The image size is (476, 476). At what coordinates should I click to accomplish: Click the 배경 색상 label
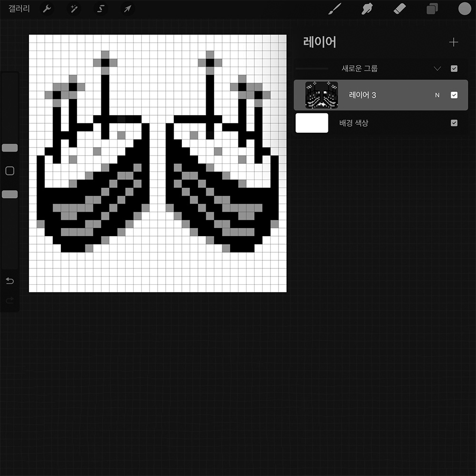coord(354,123)
